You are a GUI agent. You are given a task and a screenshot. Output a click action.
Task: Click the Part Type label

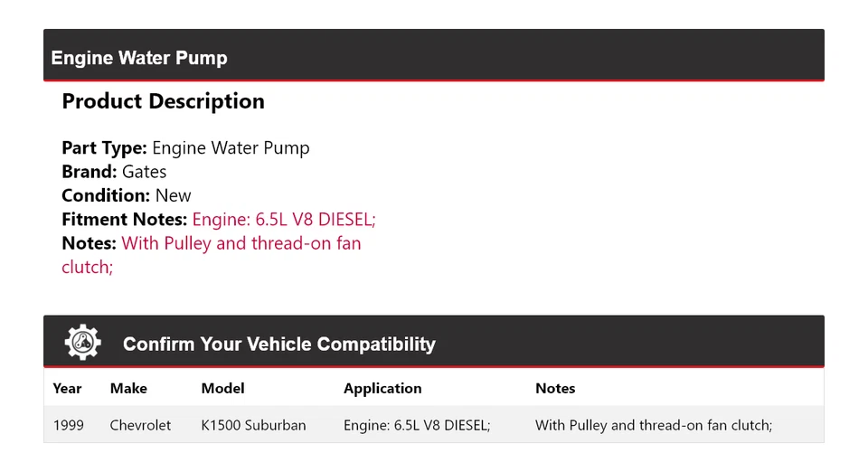point(104,148)
